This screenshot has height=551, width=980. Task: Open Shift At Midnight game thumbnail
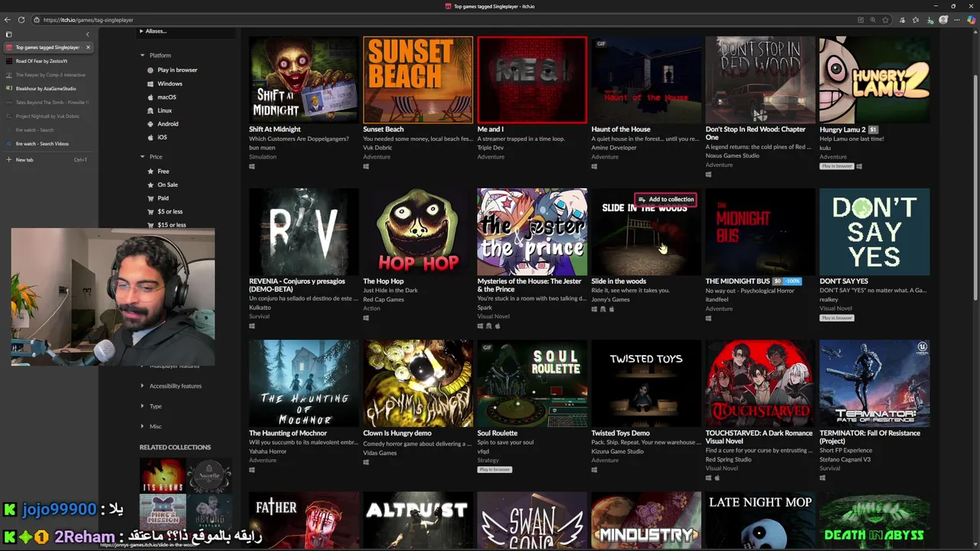click(304, 80)
